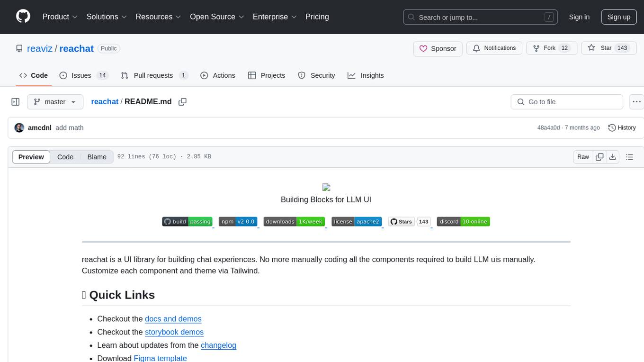The width and height of the screenshot is (644, 362).
Task: Open the GitHub home logo
Action: coord(23,17)
